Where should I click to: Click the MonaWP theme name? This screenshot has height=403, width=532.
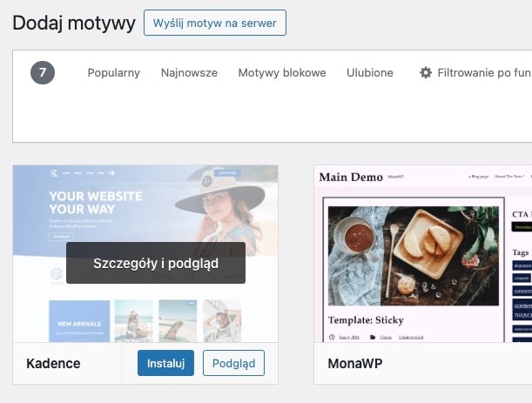point(355,363)
